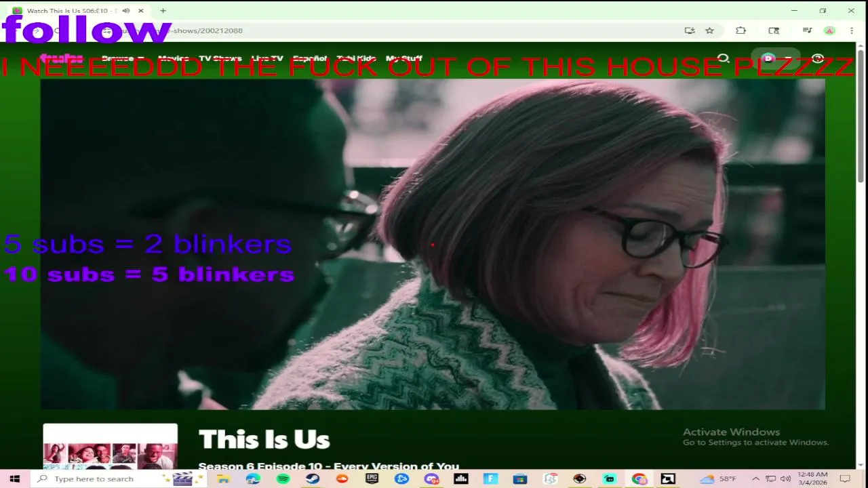Open the teal app icon on taskbar

coord(609,479)
